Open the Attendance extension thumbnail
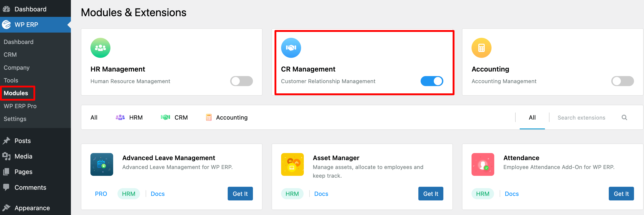644x215 pixels. coord(483,164)
